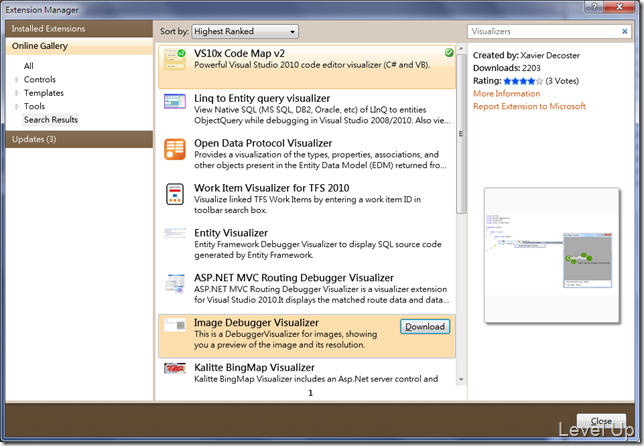
Task: Select Linq to Entity query visualizer title
Action: coord(262,98)
